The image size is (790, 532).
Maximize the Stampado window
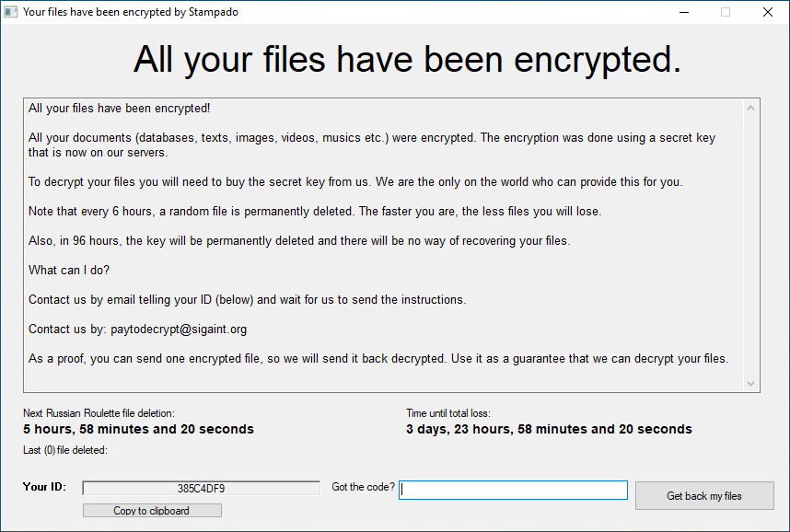coord(726,12)
